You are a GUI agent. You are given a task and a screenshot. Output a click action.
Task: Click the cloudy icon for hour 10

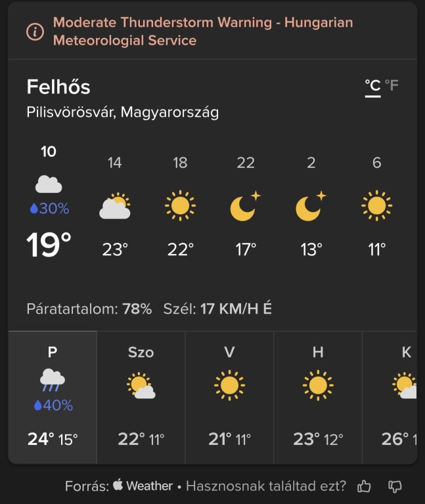(49, 184)
